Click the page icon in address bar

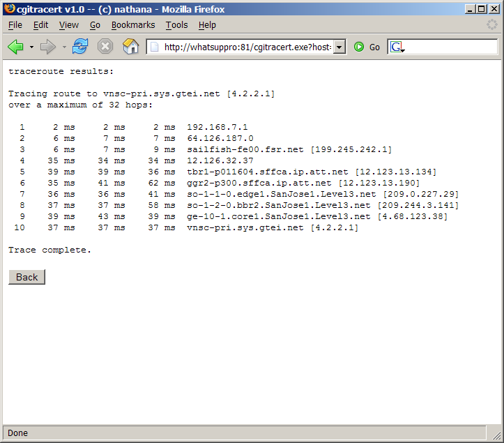click(154, 47)
